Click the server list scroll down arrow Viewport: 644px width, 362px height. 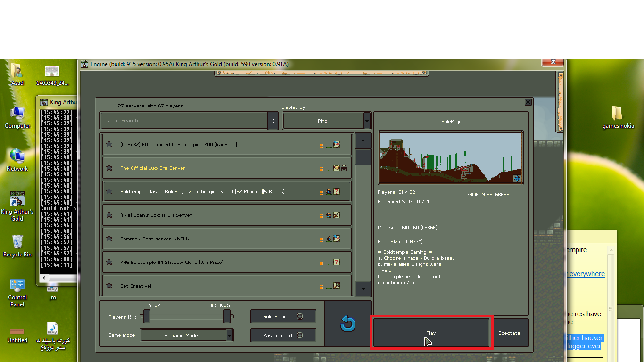[x=363, y=288]
